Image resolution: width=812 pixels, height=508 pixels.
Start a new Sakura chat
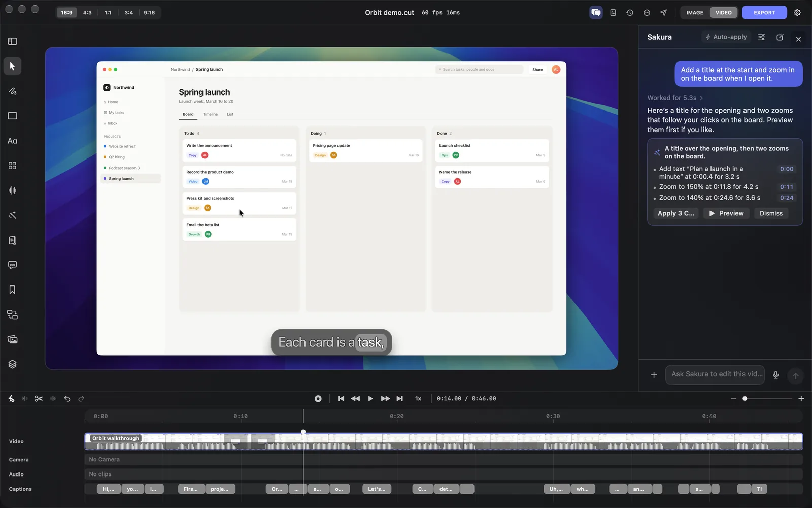(780, 37)
